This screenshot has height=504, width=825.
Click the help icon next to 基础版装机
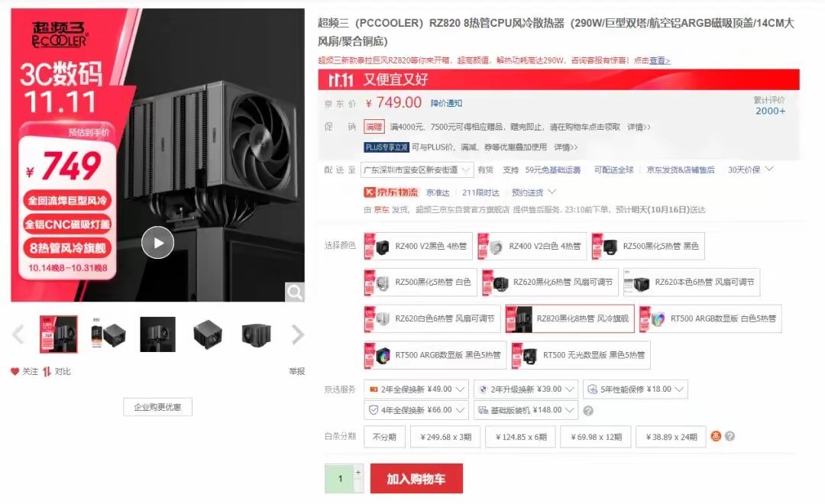point(588,410)
